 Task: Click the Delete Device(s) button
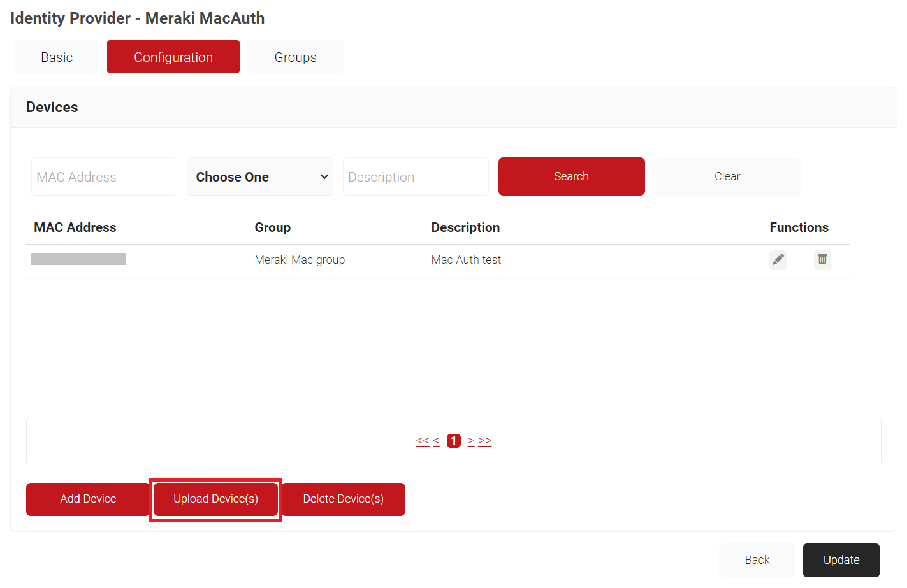343,499
